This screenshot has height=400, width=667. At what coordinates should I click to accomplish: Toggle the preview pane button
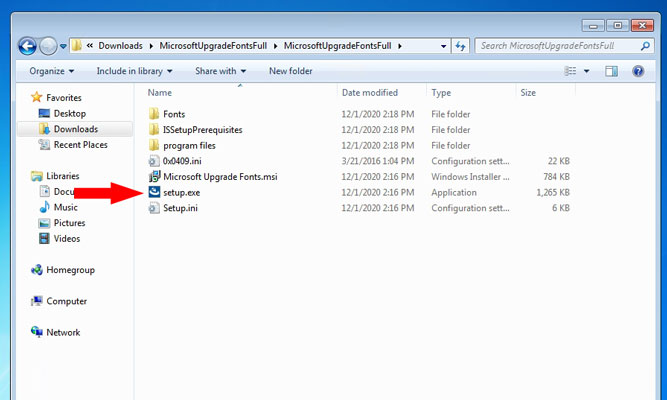(x=611, y=71)
